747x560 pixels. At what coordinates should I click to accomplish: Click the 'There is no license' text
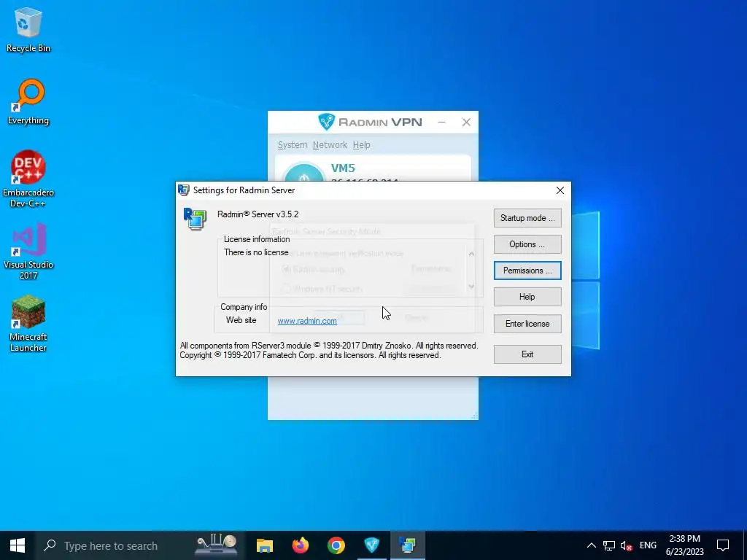click(256, 252)
